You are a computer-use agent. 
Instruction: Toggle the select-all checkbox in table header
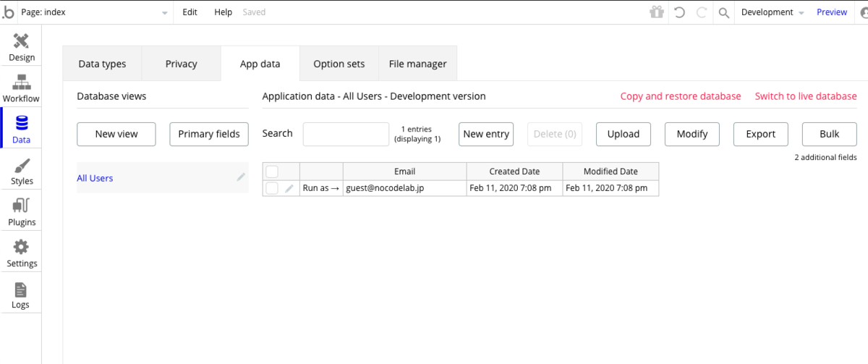click(272, 172)
